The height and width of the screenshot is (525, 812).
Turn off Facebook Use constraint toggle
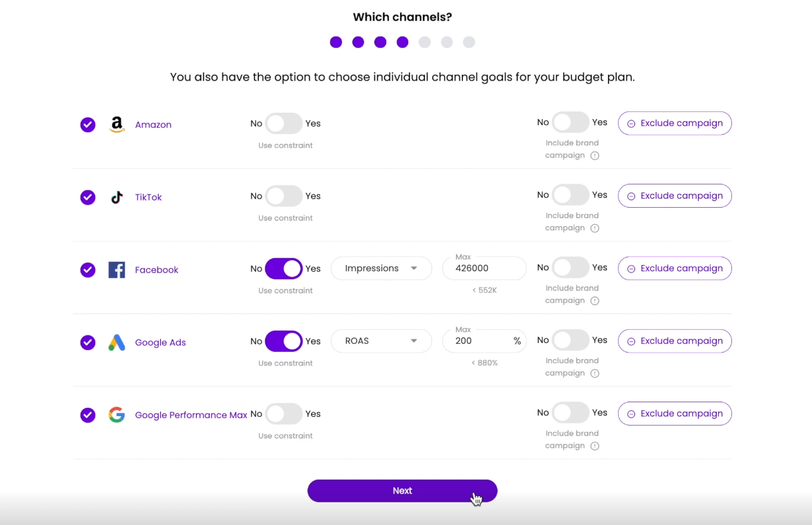tap(283, 269)
